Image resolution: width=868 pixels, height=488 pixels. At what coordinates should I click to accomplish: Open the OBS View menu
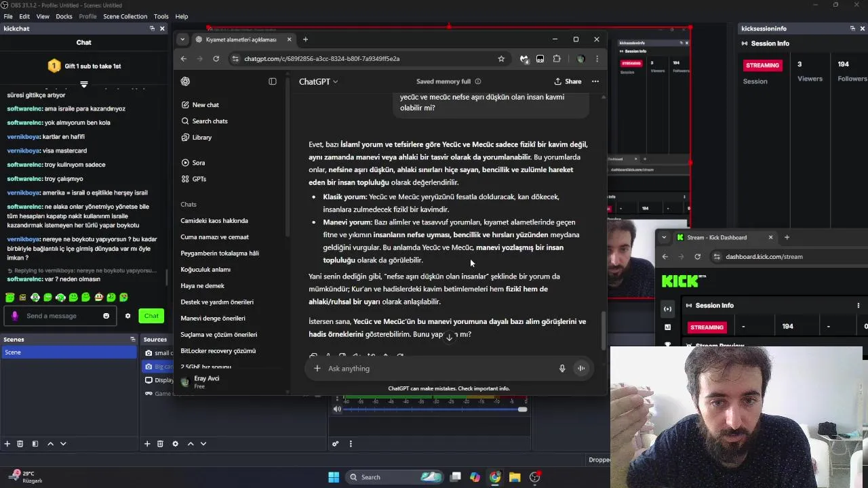(43, 16)
